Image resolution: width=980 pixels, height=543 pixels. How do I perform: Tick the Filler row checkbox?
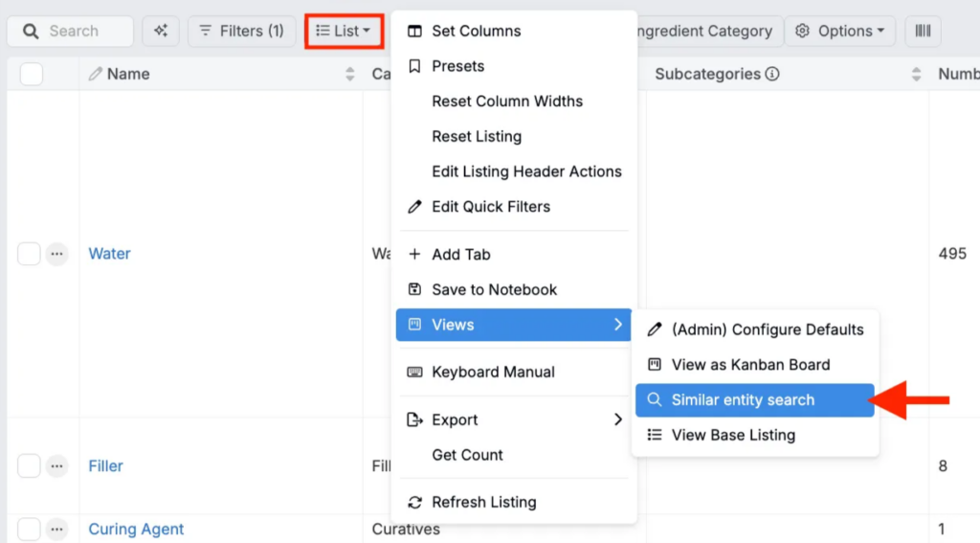pyautogui.click(x=29, y=466)
